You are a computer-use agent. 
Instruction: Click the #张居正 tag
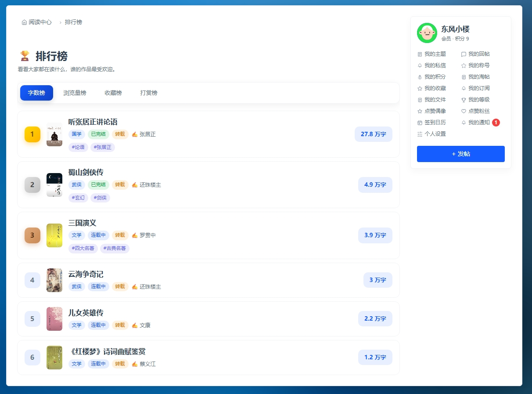click(103, 147)
